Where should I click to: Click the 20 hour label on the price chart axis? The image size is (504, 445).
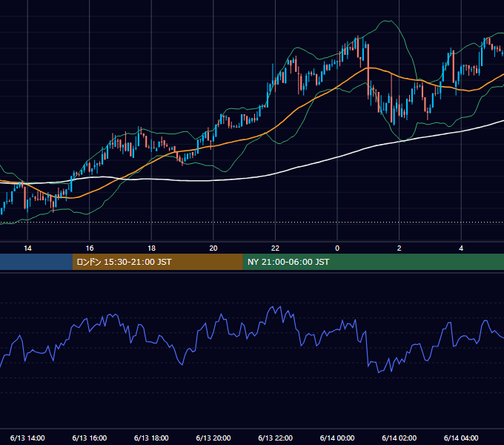(213, 248)
